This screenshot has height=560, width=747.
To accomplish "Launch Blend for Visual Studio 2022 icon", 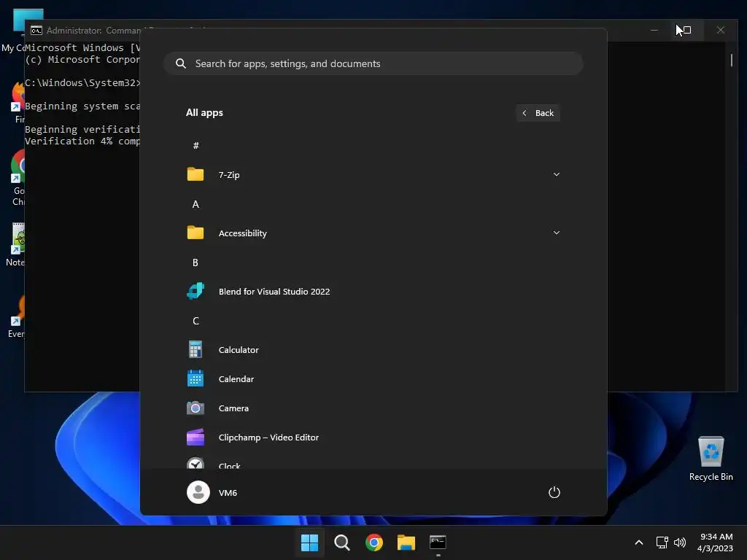I will 196,291.
